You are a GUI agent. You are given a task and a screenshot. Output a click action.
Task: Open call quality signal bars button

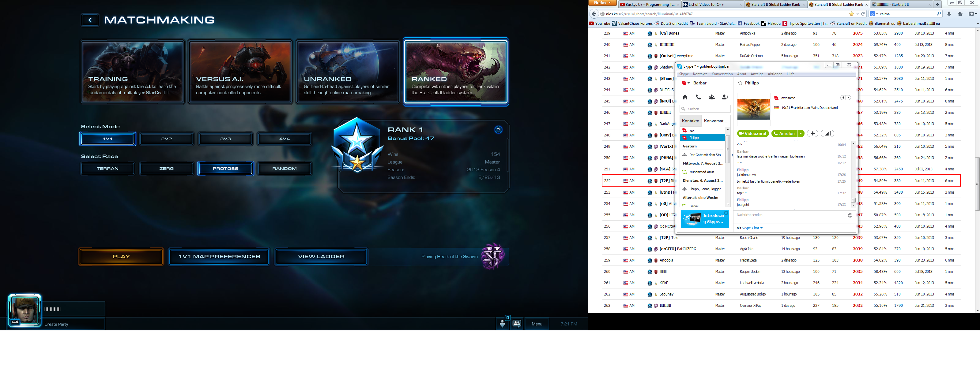(x=827, y=133)
